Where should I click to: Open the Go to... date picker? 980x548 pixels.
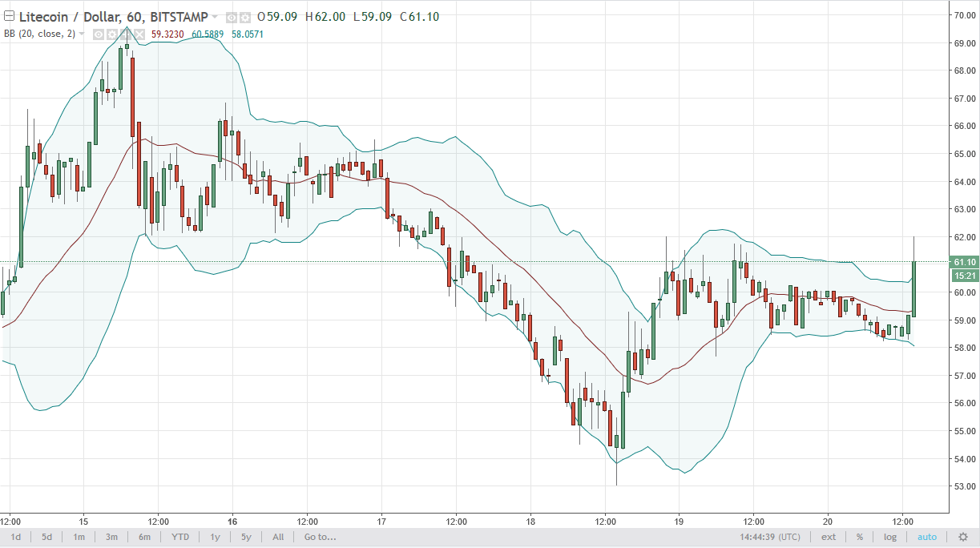(x=320, y=537)
